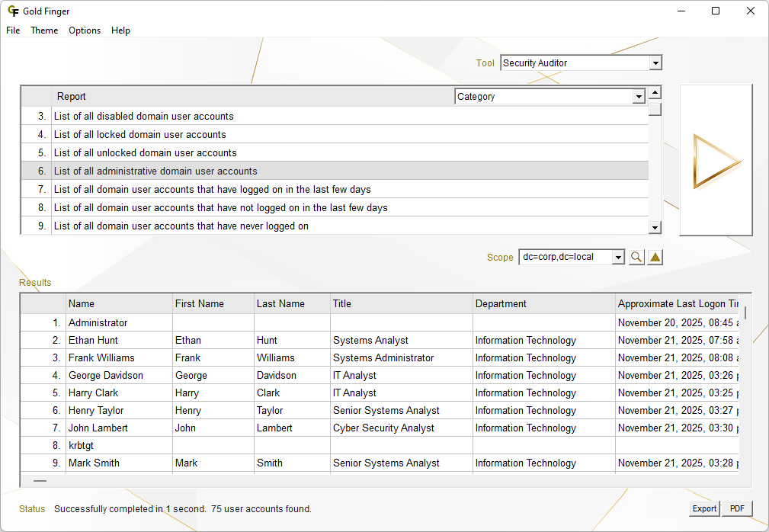
Task: Click the report list scroll down arrow
Action: click(x=655, y=227)
